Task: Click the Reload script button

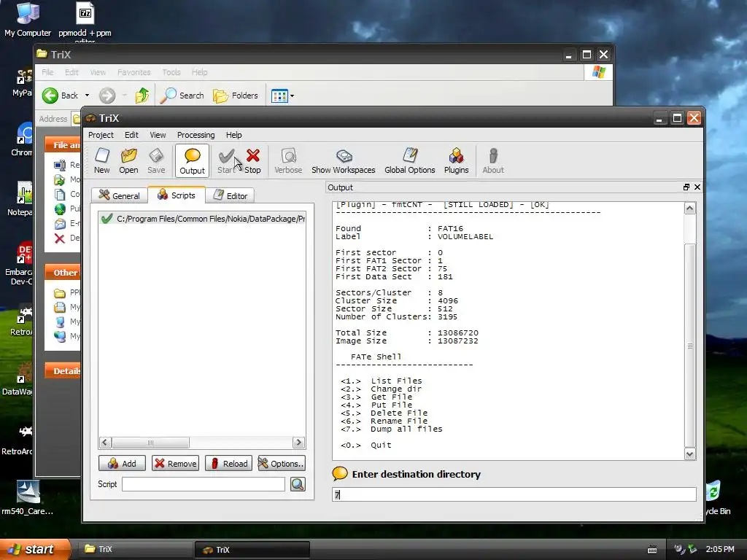Action: click(x=228, y=463)
